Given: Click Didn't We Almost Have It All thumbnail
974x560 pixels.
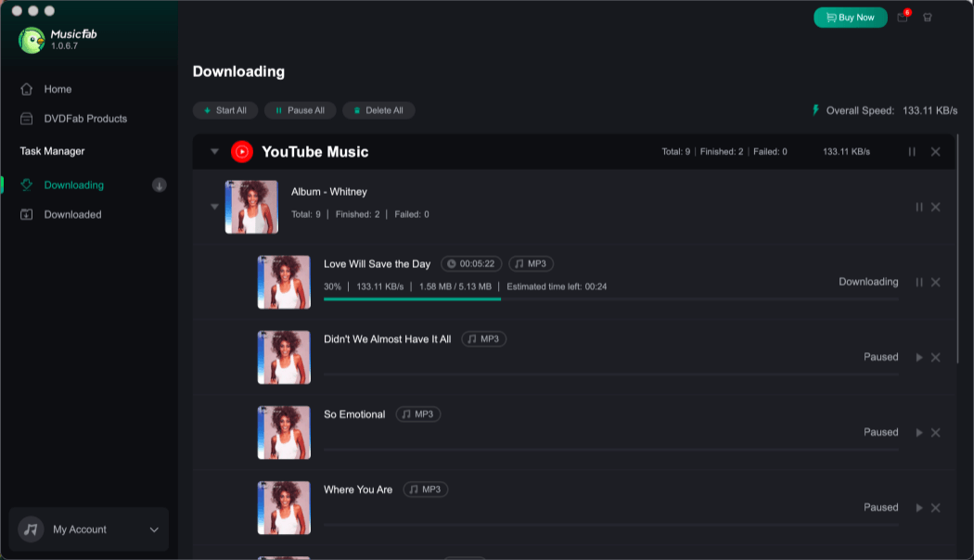Looking at the screenshot, I should 284,358.
